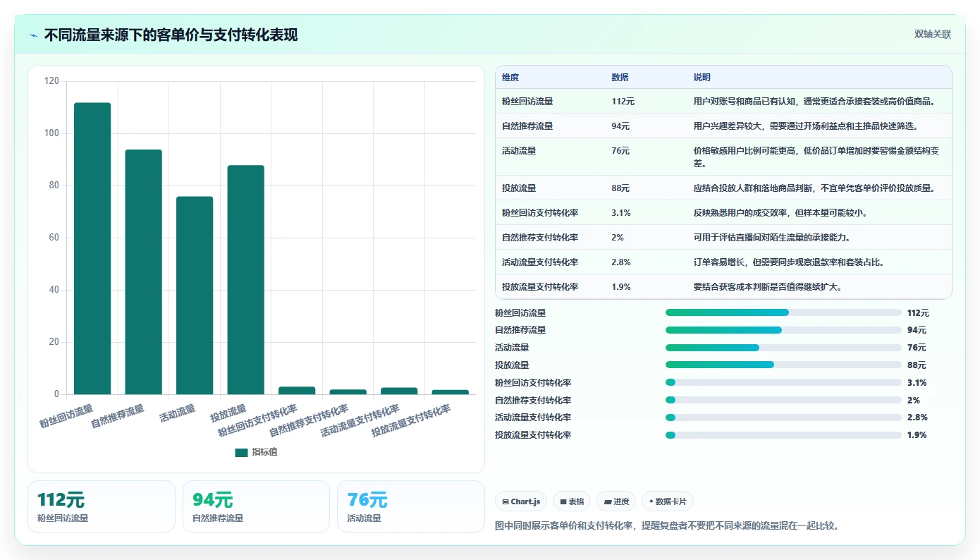Click the description starting 价格敏感用户比例可能更高
The image size is (980, 560).
pyautogui.click(x=816, y=157)
